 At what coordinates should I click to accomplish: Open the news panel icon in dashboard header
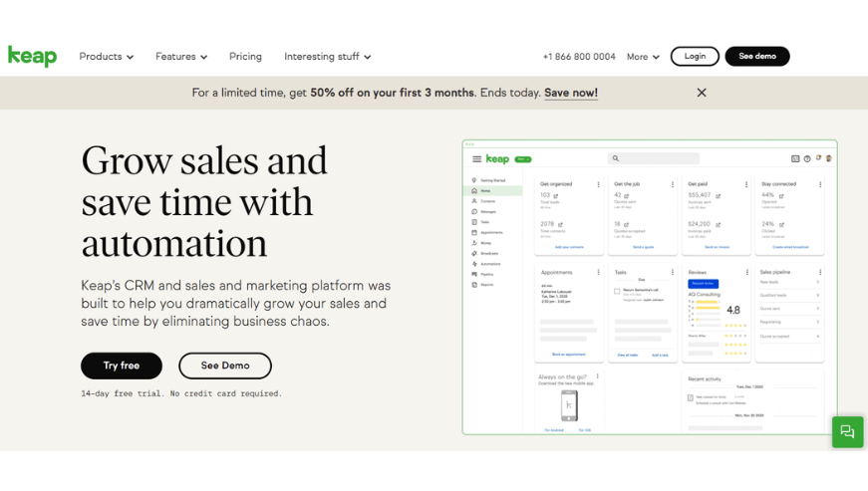click(x=795, y=158)
